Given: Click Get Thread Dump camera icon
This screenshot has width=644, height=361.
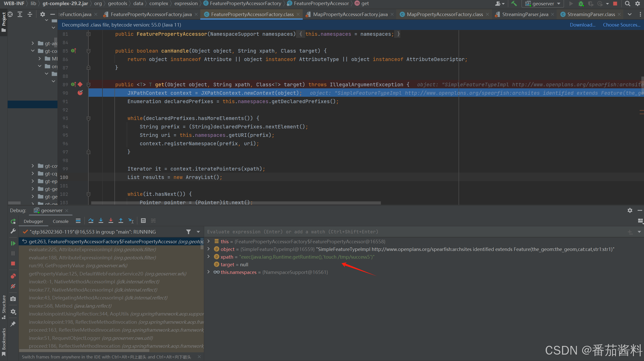Looking at the screenshot, I should tap(13, 299).
